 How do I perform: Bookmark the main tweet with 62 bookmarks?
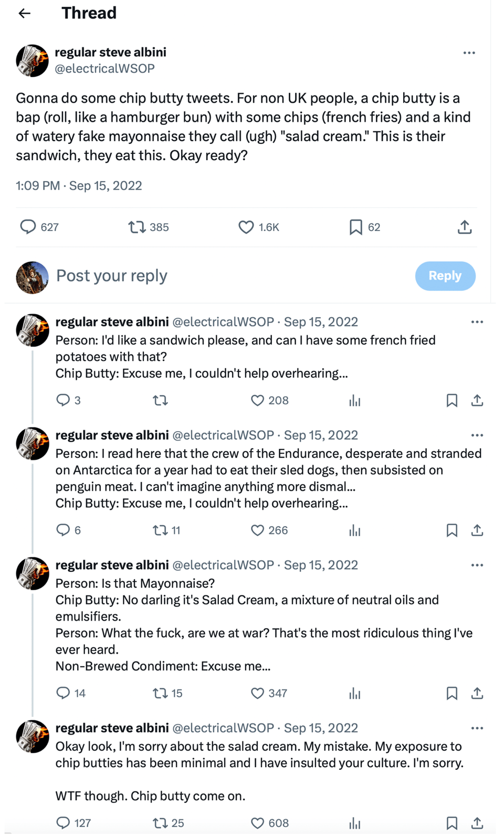click(x=356, y=227)
